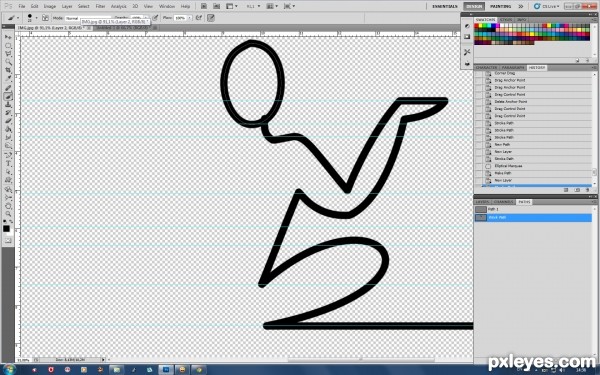
Task: Select the Eyedropper tool
Action: pos(8,78)
